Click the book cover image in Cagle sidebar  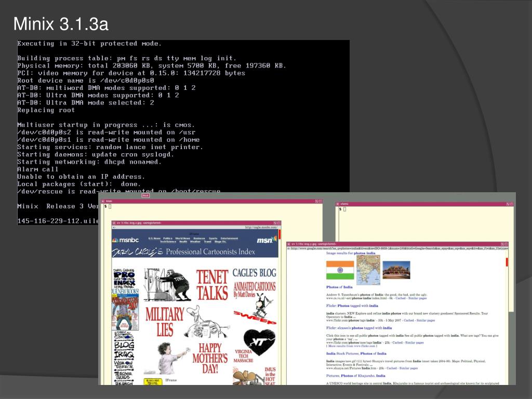[x=125, y=312]
